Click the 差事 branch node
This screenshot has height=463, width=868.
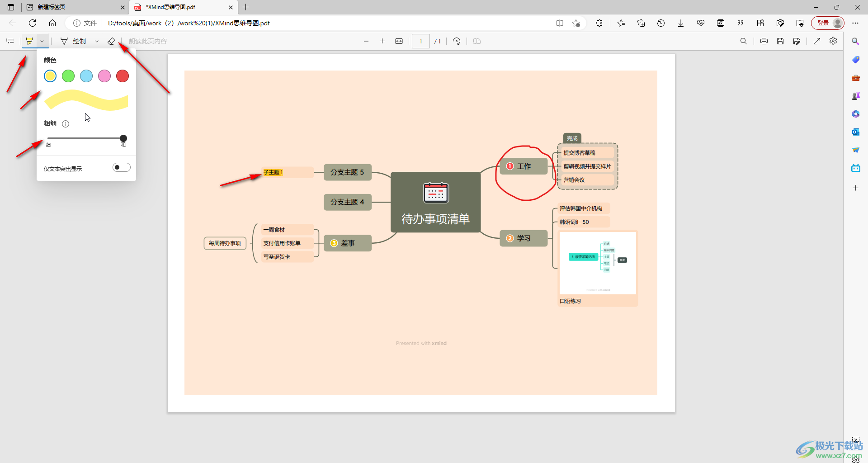(348, 243)
